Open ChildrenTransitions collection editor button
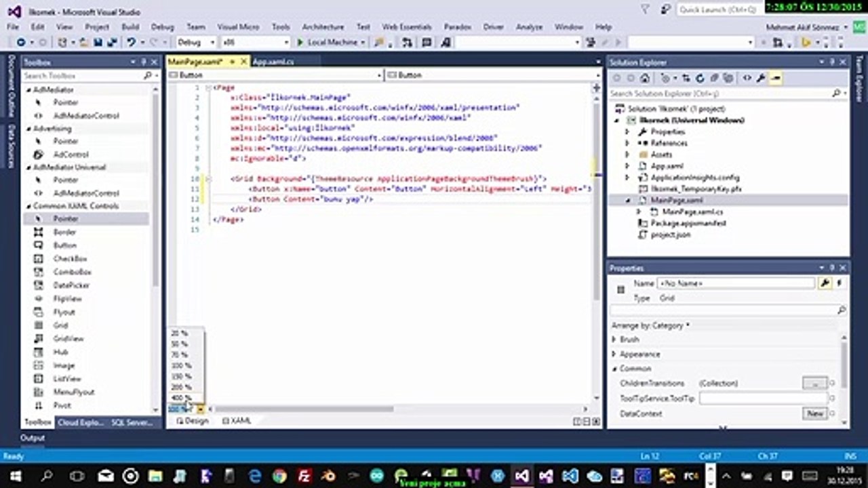 point(814,383)
